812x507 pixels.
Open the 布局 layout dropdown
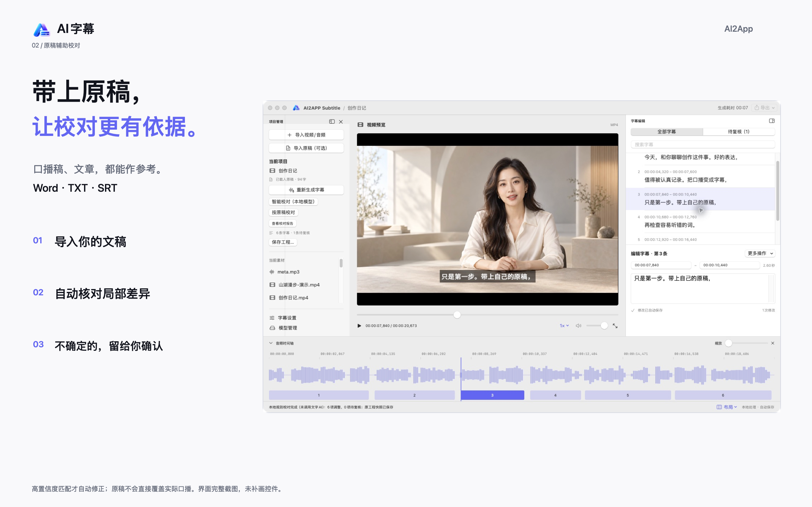[x=727, y=407]
